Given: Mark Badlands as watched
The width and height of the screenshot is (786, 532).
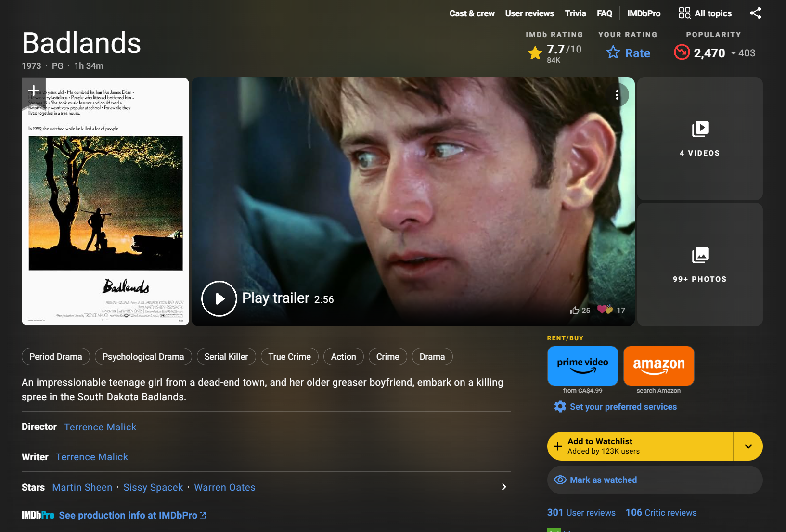Looking at the screenshot, I should 655,480.
